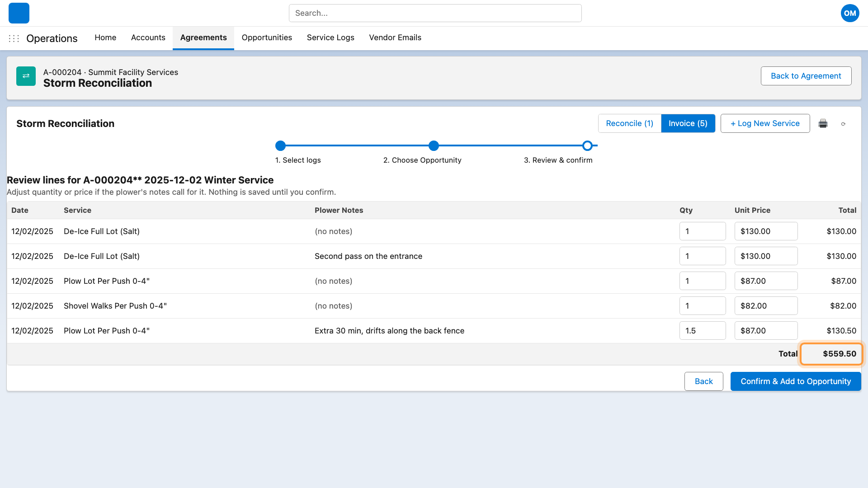
Task: Click the $130.50 line total
Action: (841, 331)
